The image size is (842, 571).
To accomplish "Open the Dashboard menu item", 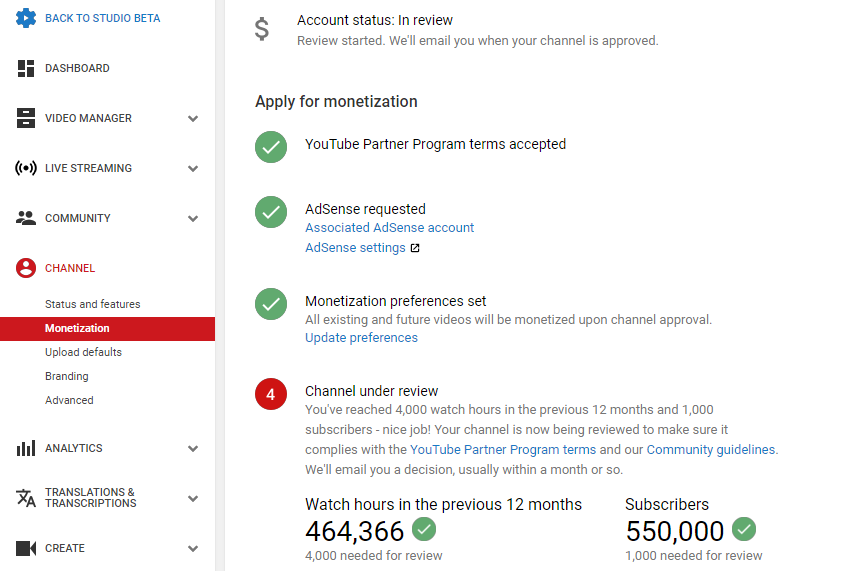I will 77,68.
